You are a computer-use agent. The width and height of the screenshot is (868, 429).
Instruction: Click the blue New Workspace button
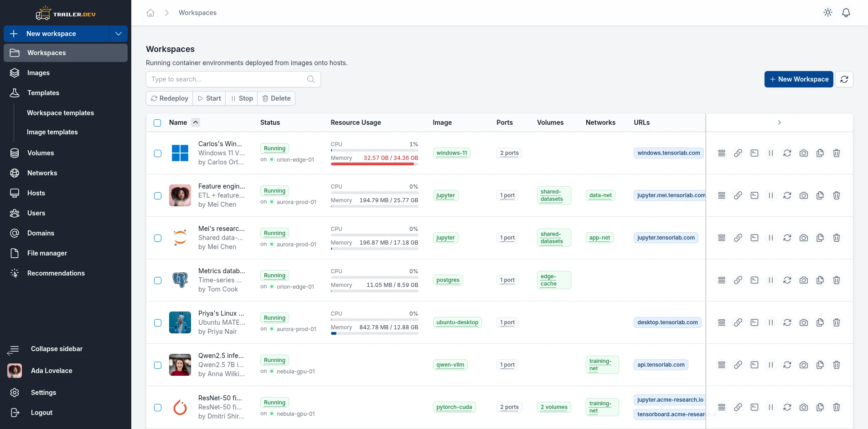(799, 79)
